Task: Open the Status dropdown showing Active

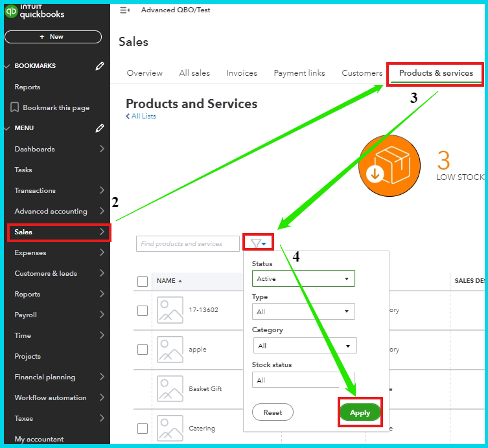Action: click(x=303, y=278)
